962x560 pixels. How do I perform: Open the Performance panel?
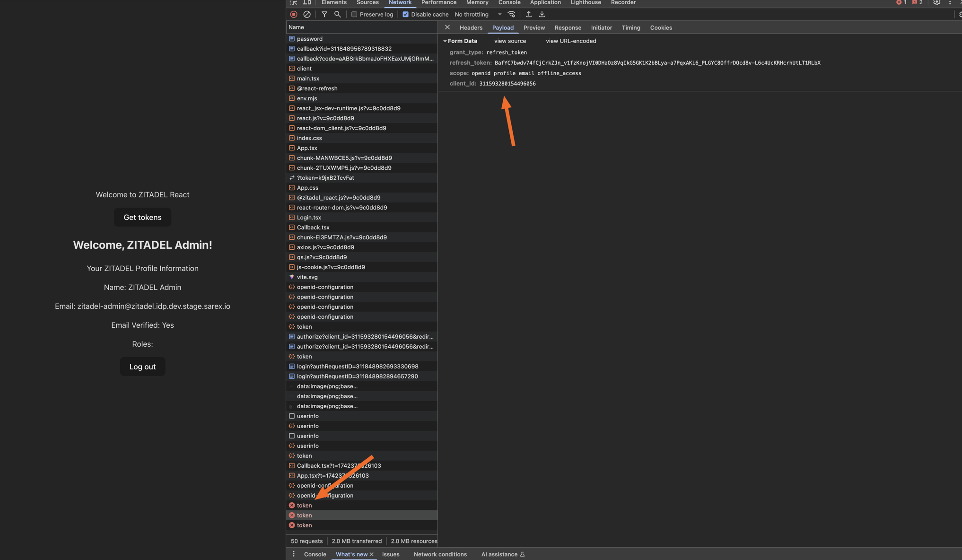point(439,2)
